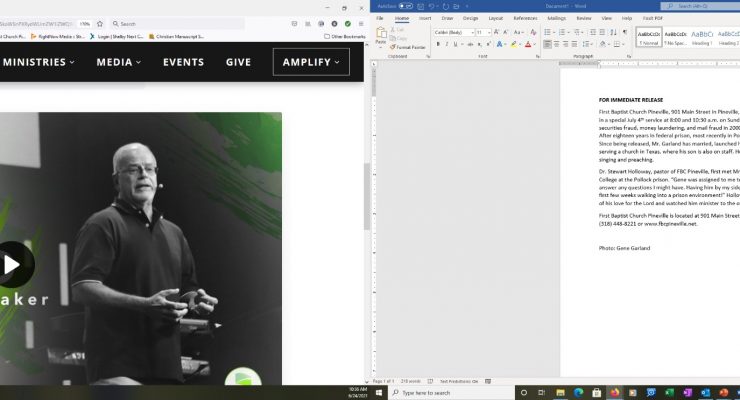740x400 pixels.
Task: Toggle strikethrough formatting
Action: point(470,44)
